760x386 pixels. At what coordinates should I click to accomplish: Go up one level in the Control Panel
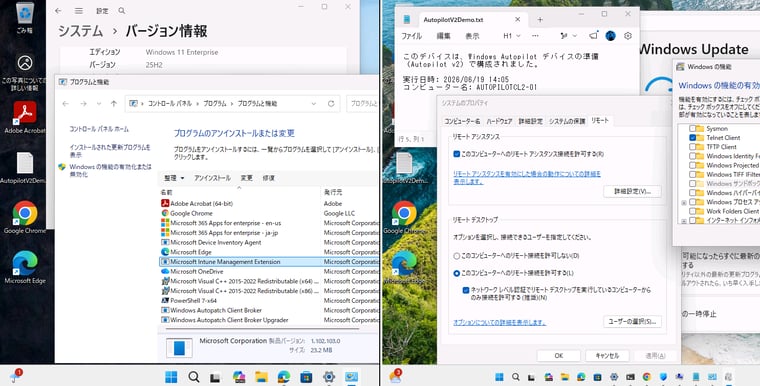pos(114,104)
